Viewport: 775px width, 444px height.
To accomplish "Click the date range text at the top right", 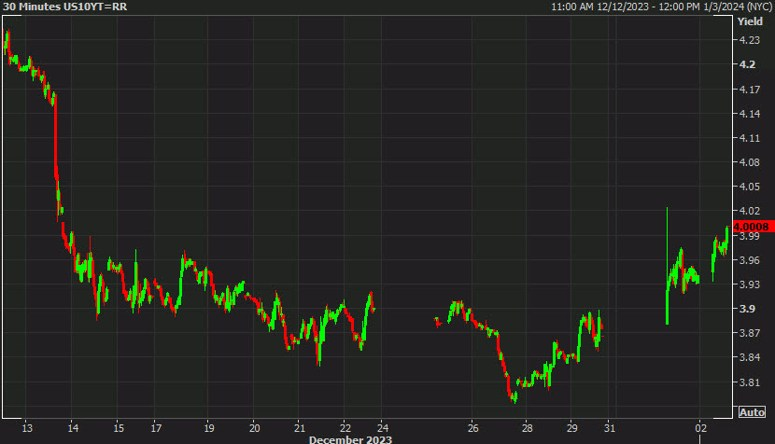I will (x=661, y=6).
